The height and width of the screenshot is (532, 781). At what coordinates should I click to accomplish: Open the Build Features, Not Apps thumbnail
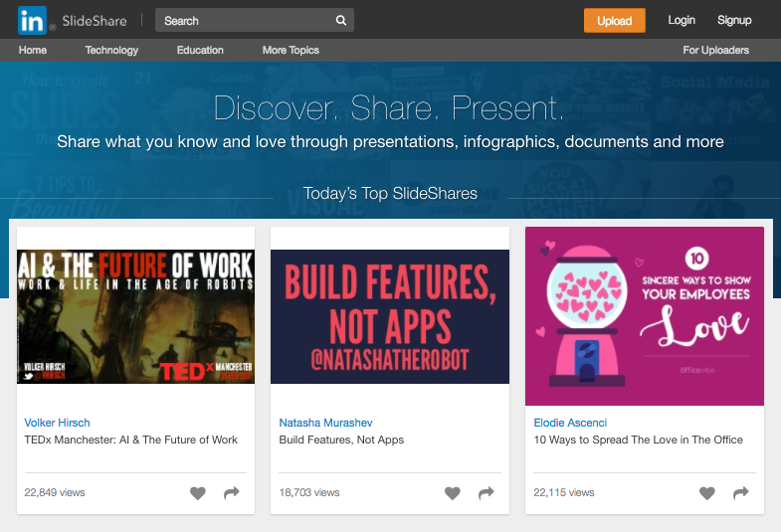389,316
